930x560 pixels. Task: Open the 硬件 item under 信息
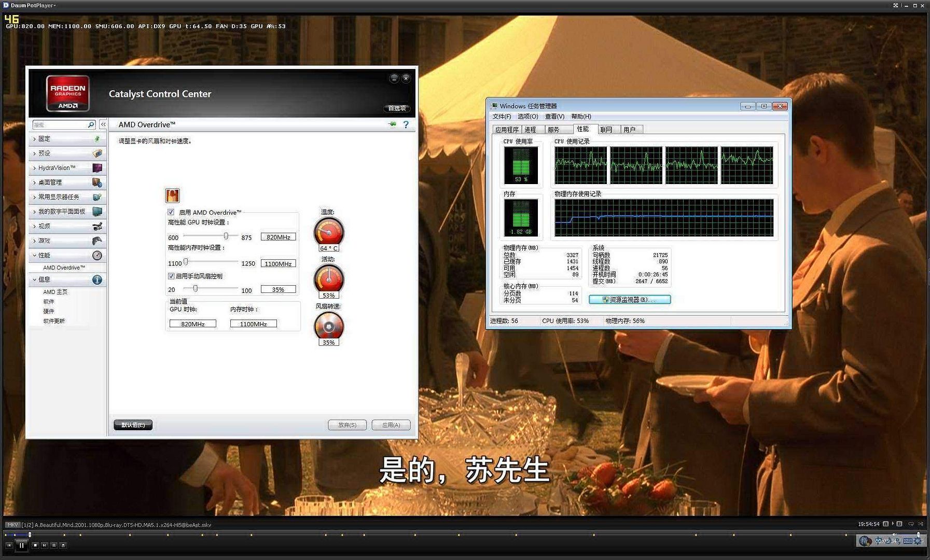49,311
